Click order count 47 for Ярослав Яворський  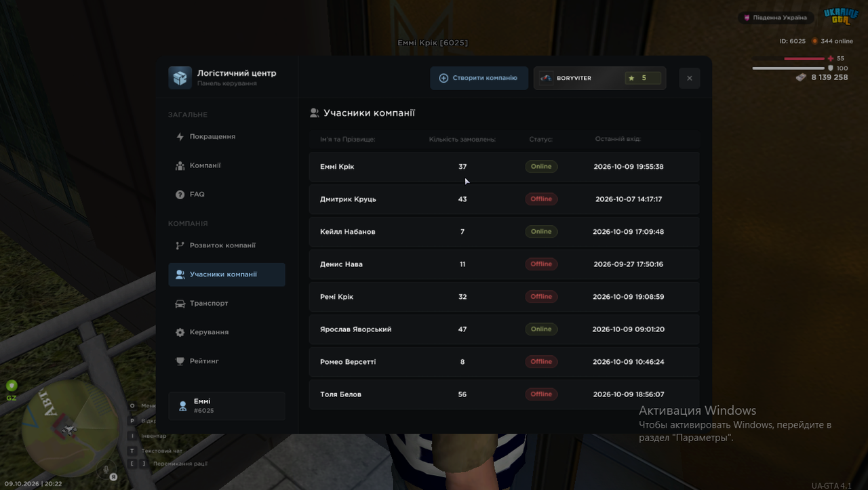pos(462,329)
